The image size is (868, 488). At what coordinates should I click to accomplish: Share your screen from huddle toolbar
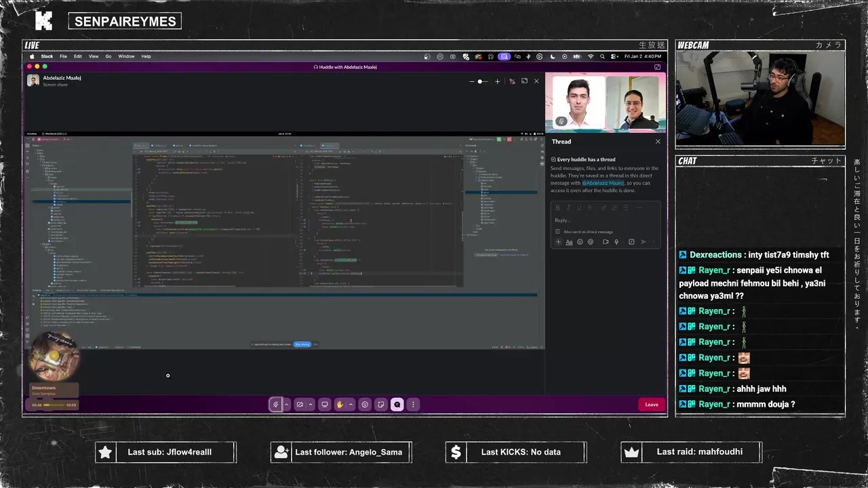[x=325, y=405]
